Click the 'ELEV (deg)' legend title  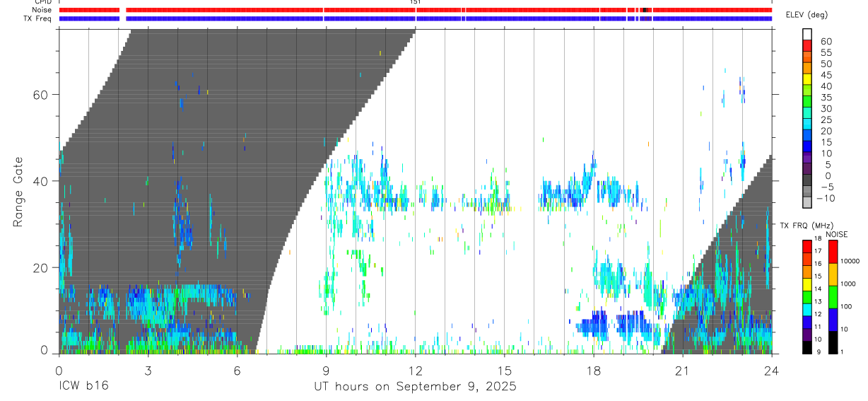tap(807, 15)
